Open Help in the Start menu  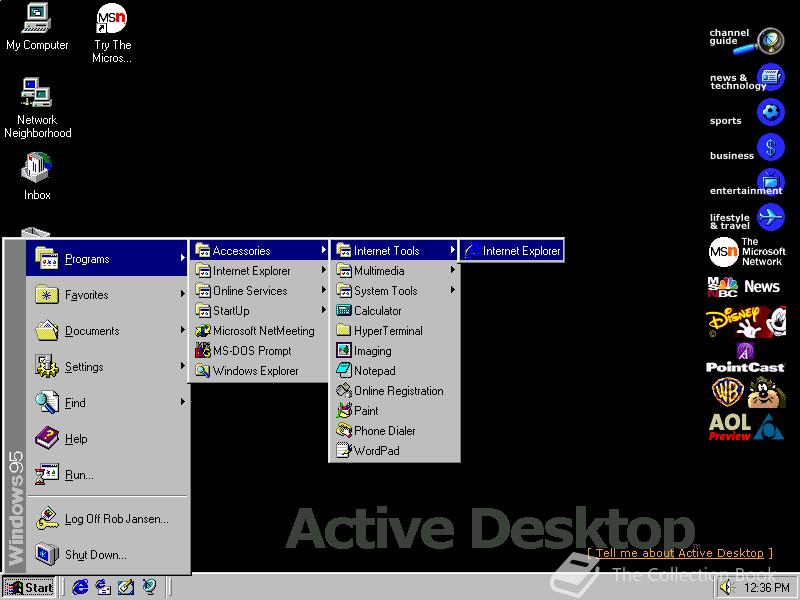click(107, 439)
